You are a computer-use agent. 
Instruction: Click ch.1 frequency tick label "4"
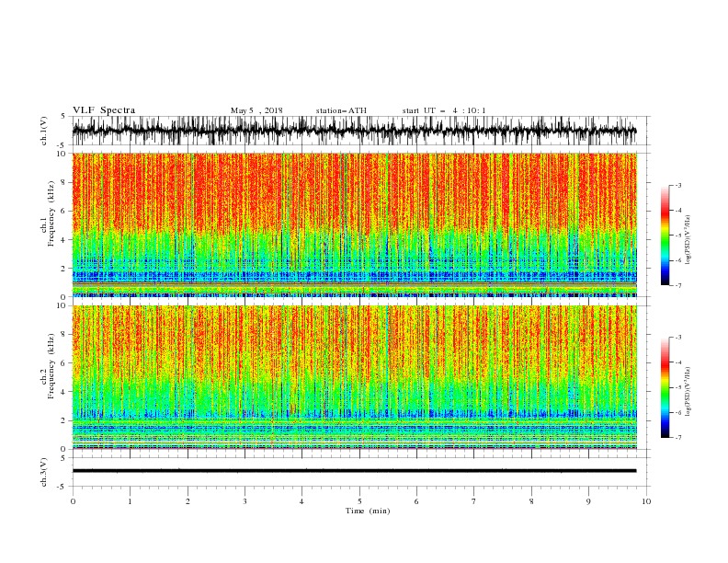[x=63, y=240]
